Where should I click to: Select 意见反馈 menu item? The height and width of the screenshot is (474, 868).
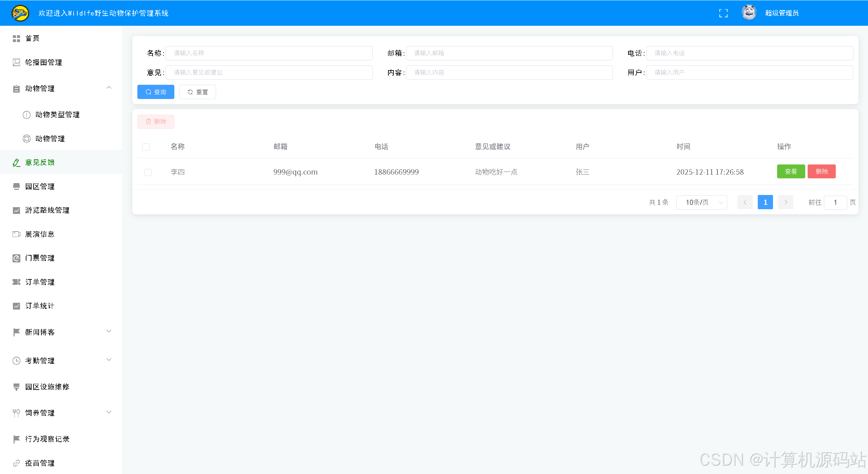(x=61, y=163)
